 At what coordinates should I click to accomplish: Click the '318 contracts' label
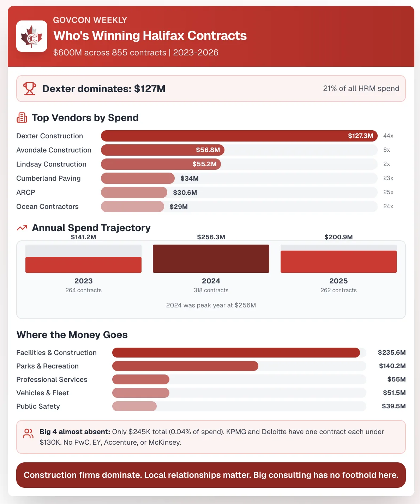[211, 290]
